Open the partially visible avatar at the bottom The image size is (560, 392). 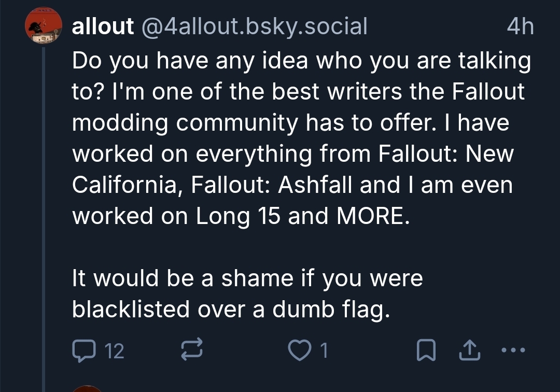87,388
